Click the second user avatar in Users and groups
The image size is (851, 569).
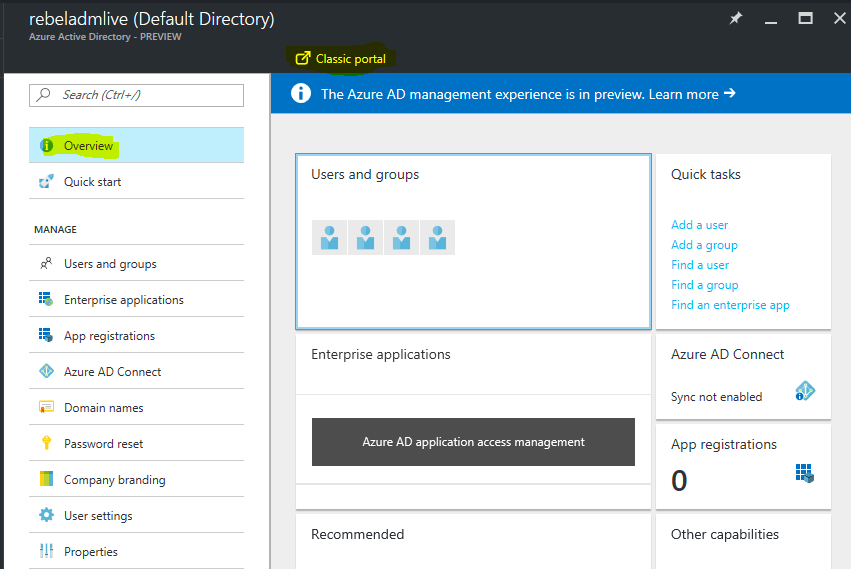pyautogui.click(x=365, y=238)
